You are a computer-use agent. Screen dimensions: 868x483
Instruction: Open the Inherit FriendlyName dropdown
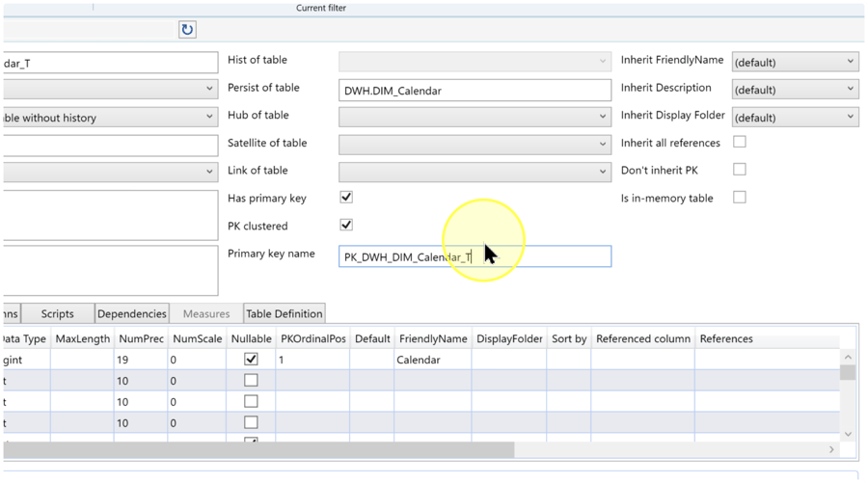[x=796, y=62]
